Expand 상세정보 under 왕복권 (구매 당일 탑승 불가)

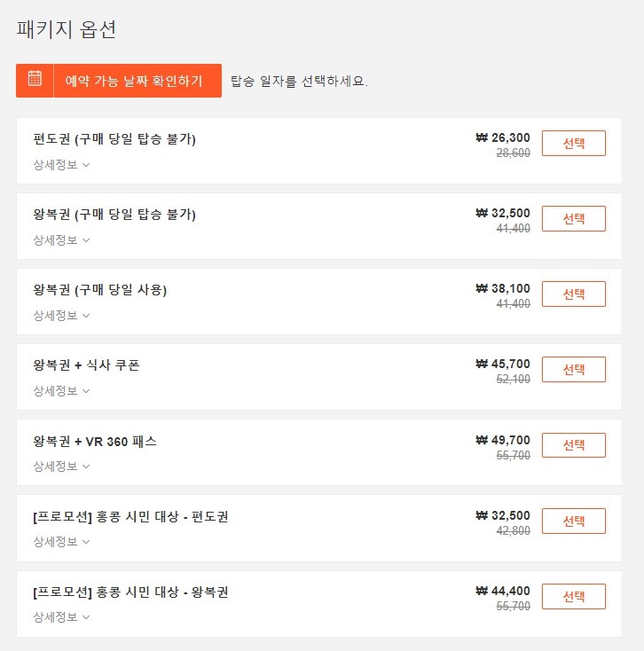click(x=61, y=240)
